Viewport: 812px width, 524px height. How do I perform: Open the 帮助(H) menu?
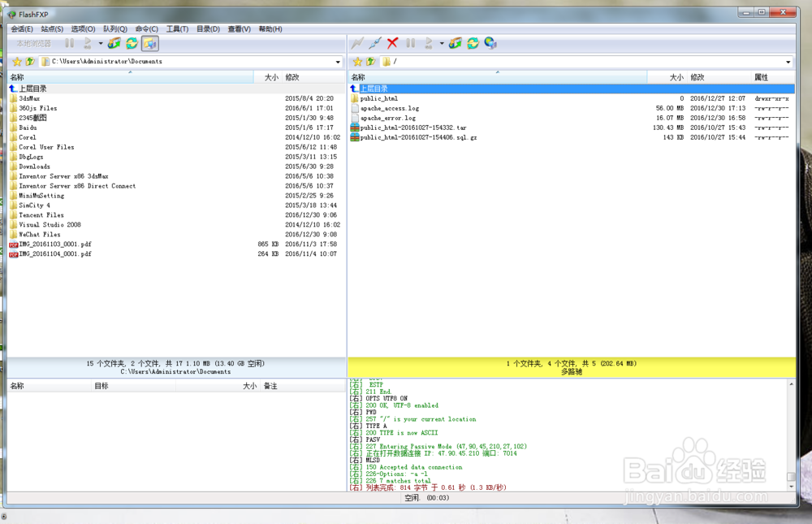tap(270, 29)
